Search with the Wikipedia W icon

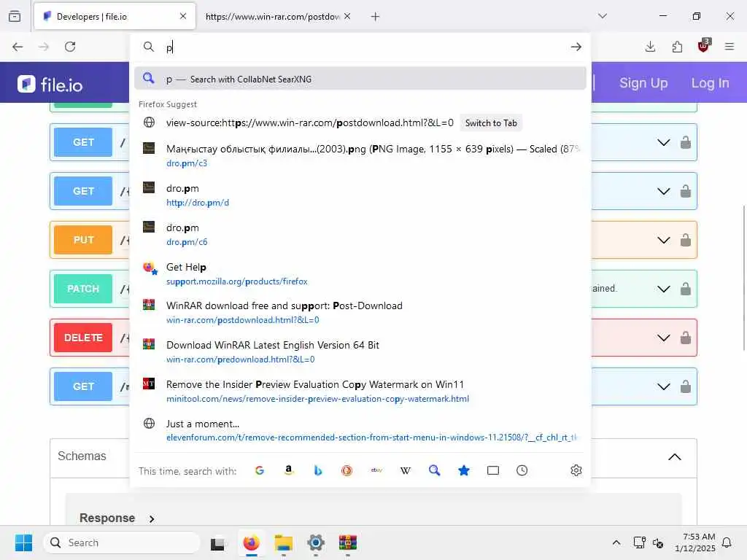(x=406, y=470)
